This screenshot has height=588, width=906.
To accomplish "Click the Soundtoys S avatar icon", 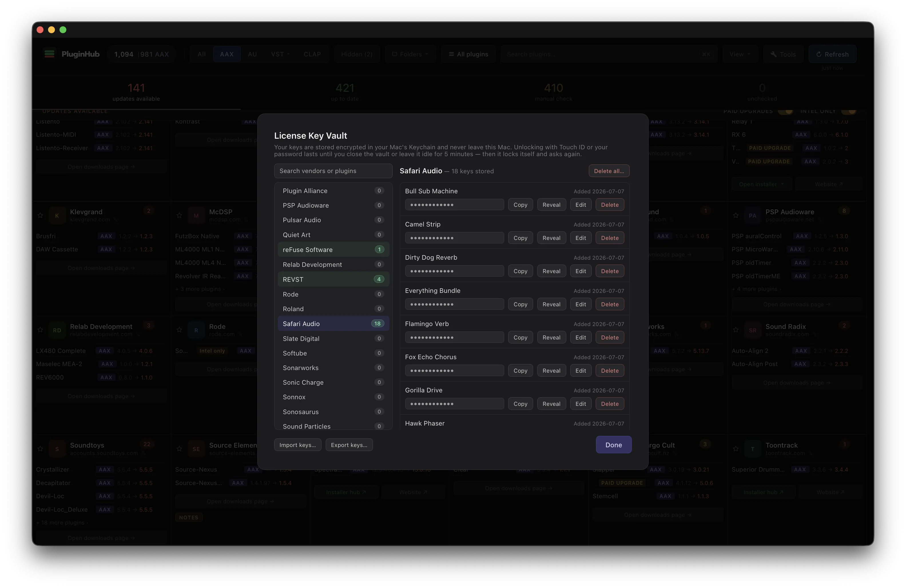I will pos(57,449).
